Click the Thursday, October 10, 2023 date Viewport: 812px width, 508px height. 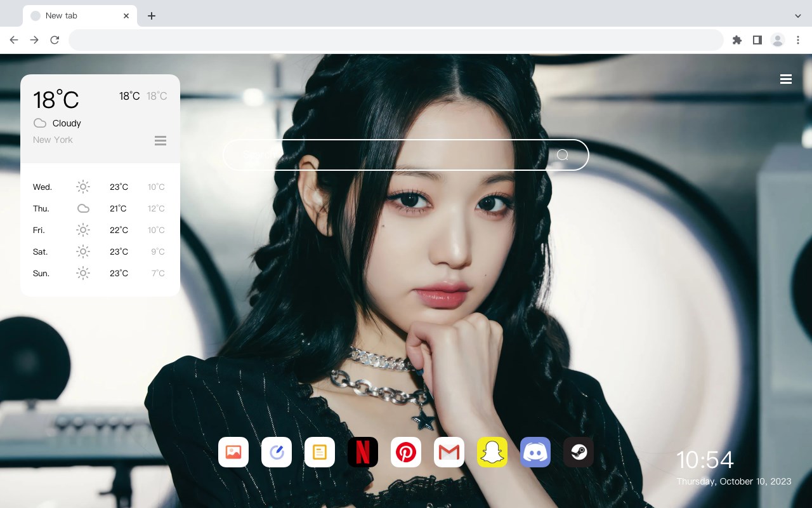(x=734, y=481)
